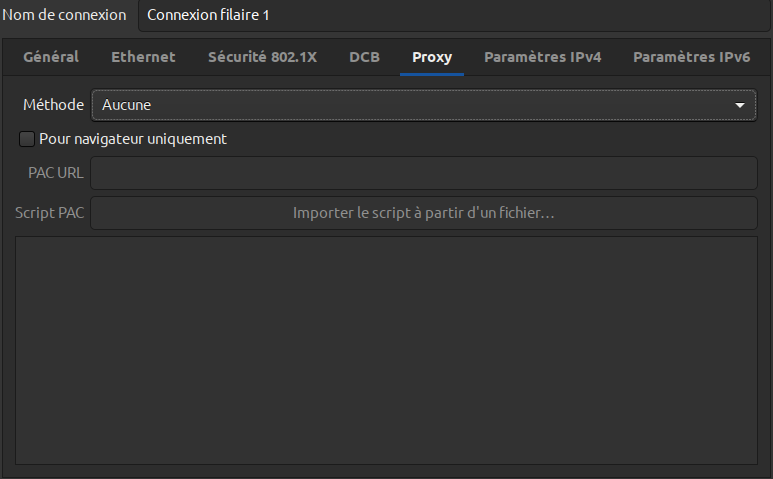Switch to the Général tab
The height and width of the screenshot is (479, 773).
tap(51, 57)
